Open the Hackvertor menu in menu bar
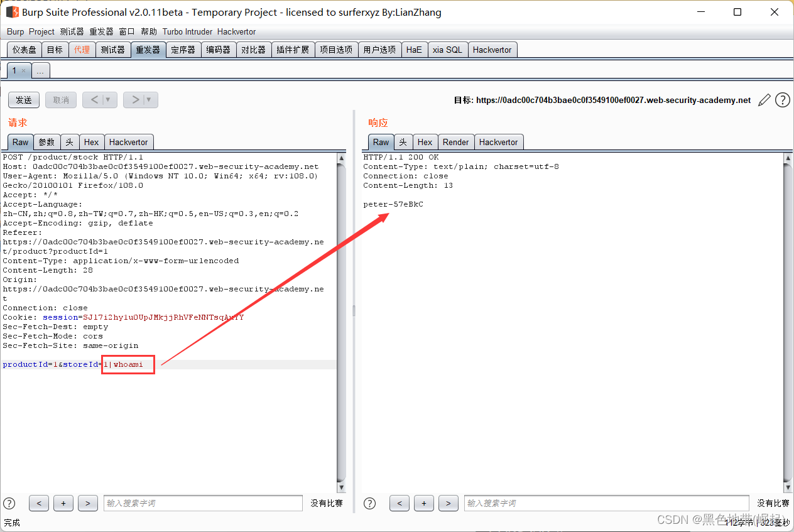794x532 pixels. coord(237,31)
